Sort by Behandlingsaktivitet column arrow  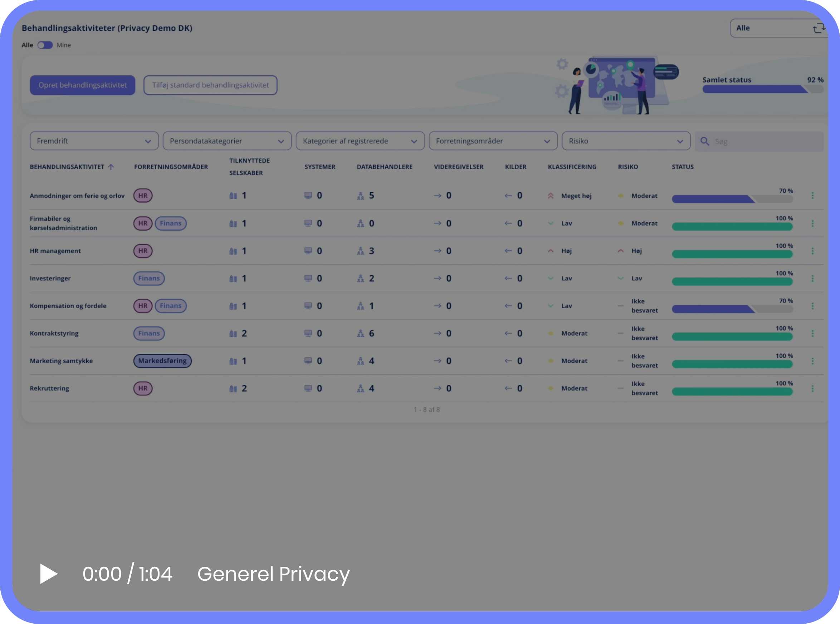pos(111,167)
